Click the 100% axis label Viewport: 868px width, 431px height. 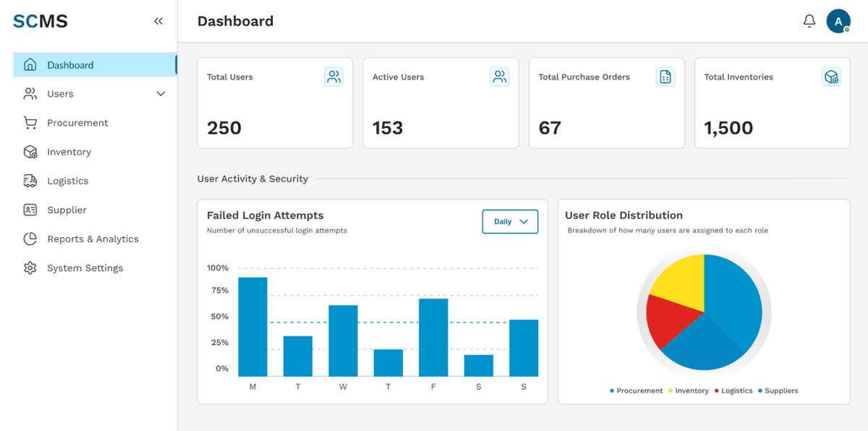(x=218, y=268)
